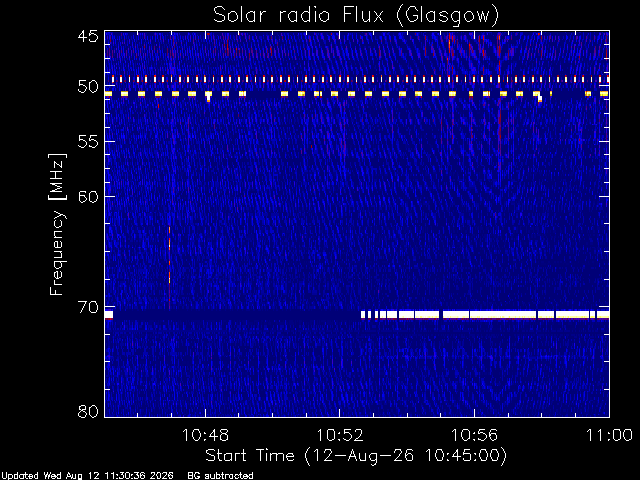
Task: Select the 50 MHz frequency label
Action: pyautogui.click(x=88, y=87)
